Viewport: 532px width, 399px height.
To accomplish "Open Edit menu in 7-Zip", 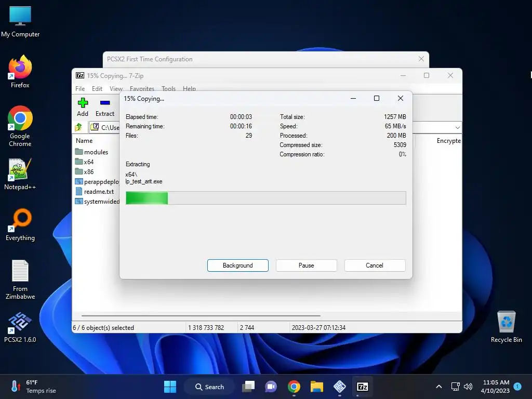I will (x=97, y=88).
